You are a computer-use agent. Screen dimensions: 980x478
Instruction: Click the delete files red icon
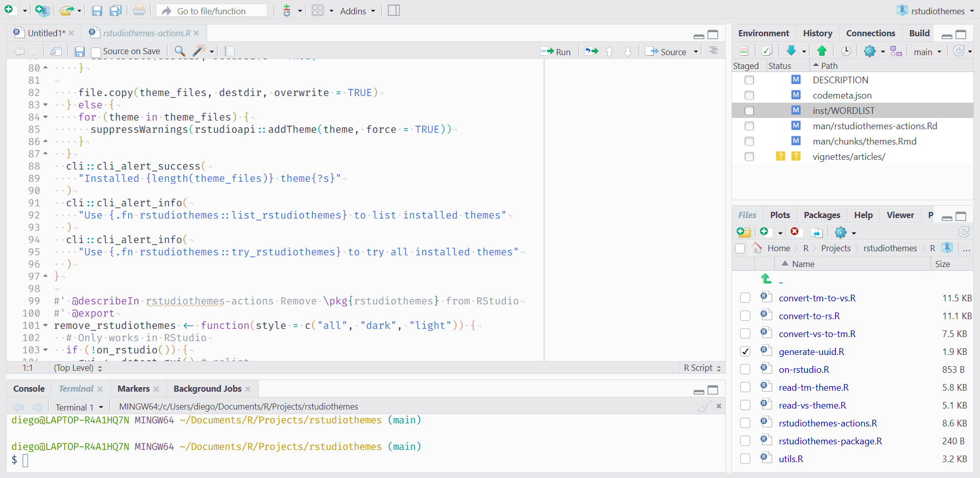pos(795,232)
